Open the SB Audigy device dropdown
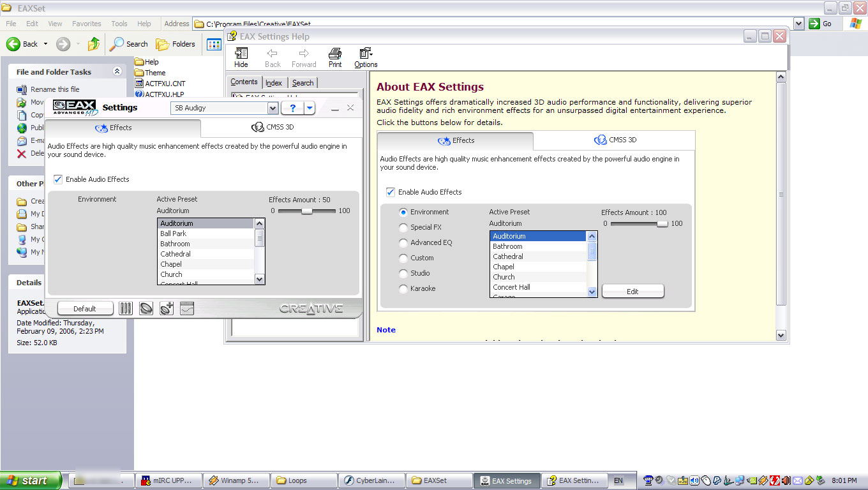868x490 pixels. 273,108
